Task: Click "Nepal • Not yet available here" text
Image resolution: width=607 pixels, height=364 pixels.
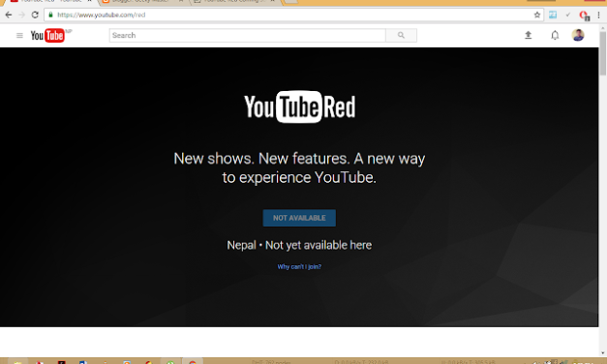Action: [299, 245]
